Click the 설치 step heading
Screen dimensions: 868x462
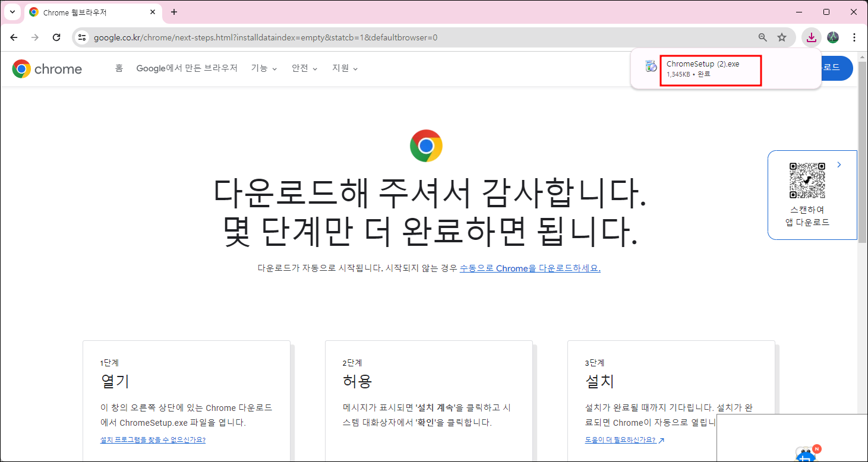tap(599, 381)
